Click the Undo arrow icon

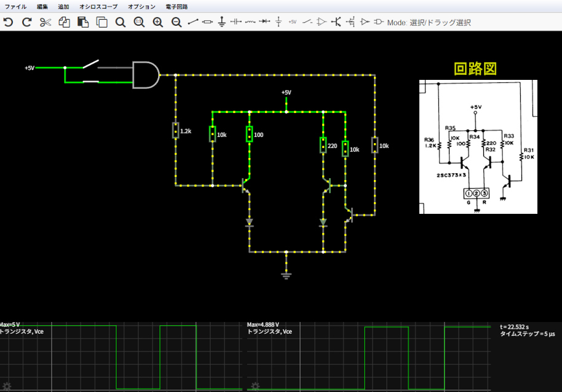coord(8,22)
